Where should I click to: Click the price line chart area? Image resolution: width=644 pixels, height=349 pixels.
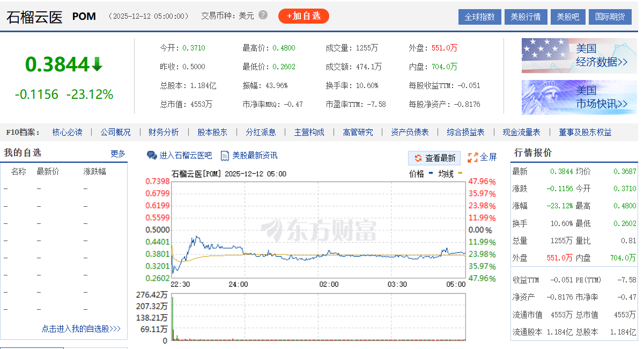(x=319, y=230)
